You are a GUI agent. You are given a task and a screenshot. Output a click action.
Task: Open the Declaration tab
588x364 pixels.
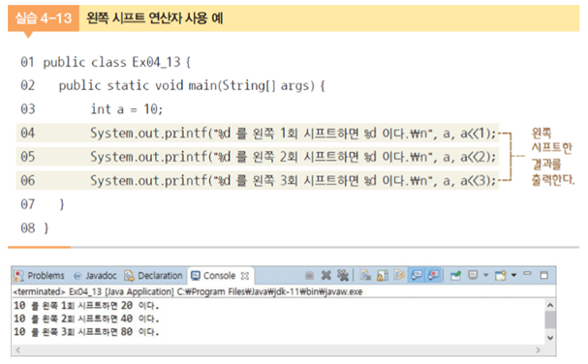tap(160, 276)
